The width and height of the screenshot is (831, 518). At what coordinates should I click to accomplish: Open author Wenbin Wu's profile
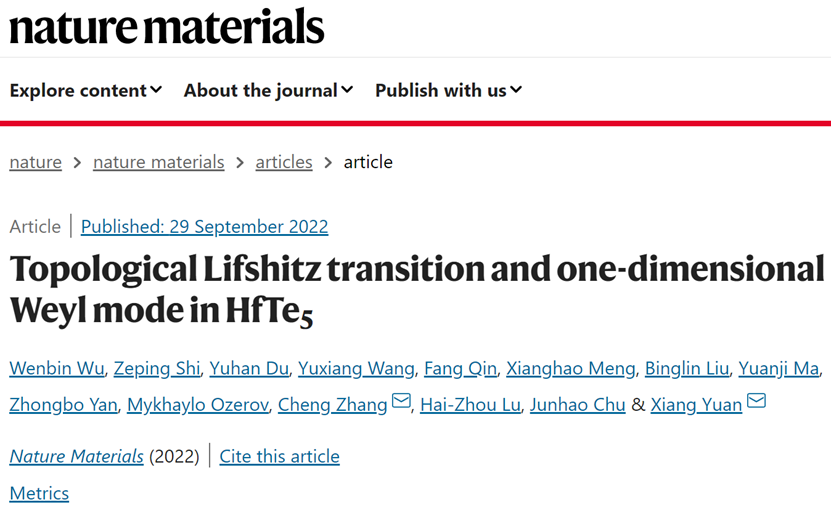tap(56, 369)
